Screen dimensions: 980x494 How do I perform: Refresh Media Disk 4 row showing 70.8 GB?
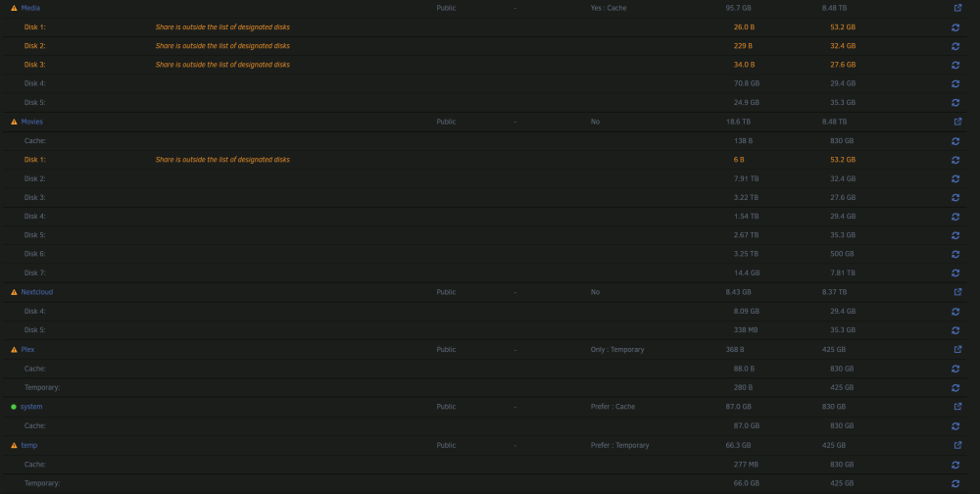955,83
